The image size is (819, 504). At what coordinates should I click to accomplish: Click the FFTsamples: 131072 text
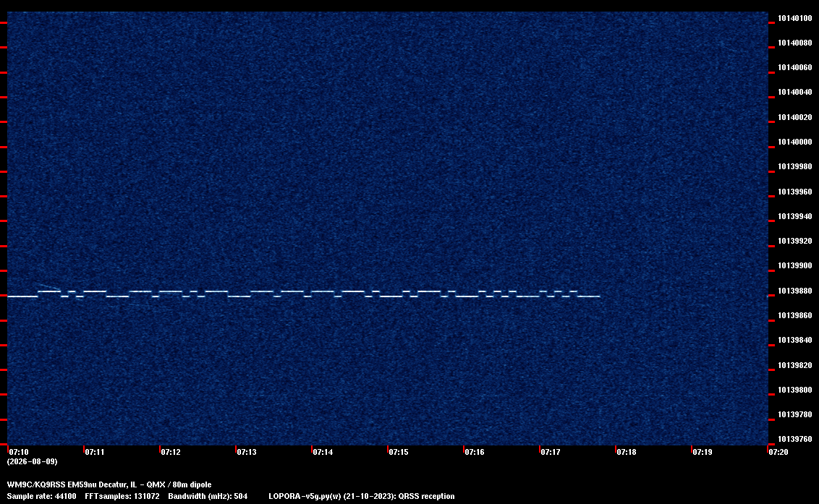(122, 496)
